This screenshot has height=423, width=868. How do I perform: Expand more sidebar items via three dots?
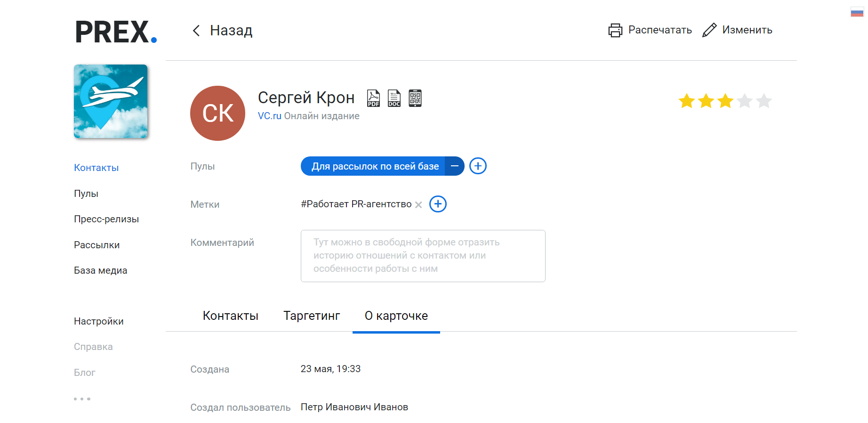(x=82, y=399)
